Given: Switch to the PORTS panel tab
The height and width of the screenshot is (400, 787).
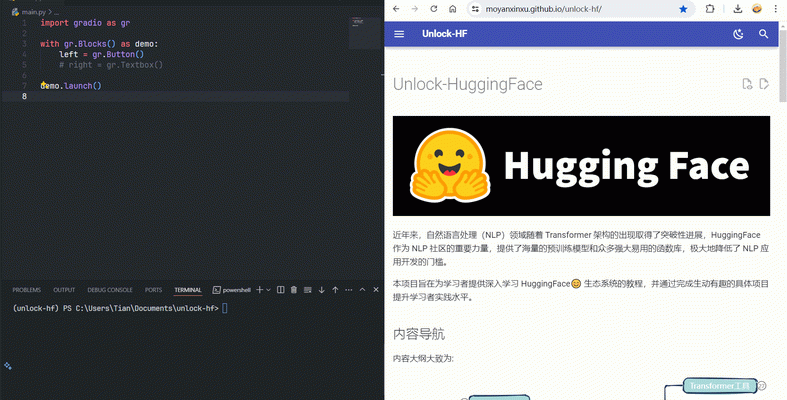Looking at the screenshot, I should click(154, 290).
